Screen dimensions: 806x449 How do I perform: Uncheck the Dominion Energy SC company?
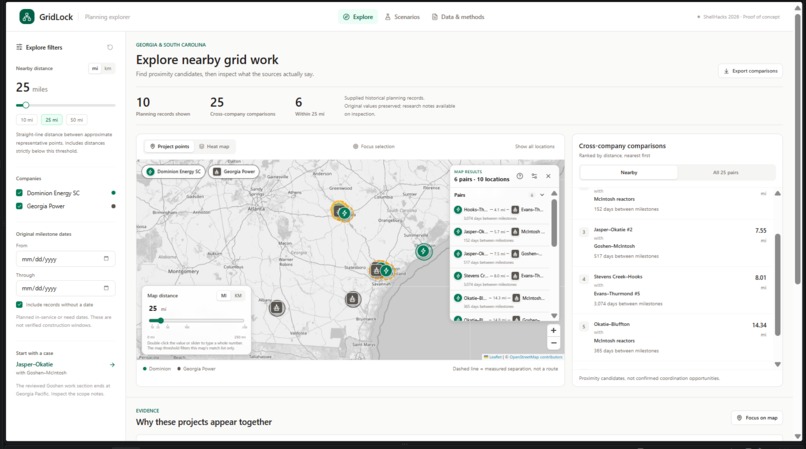[x=19, y=193]
